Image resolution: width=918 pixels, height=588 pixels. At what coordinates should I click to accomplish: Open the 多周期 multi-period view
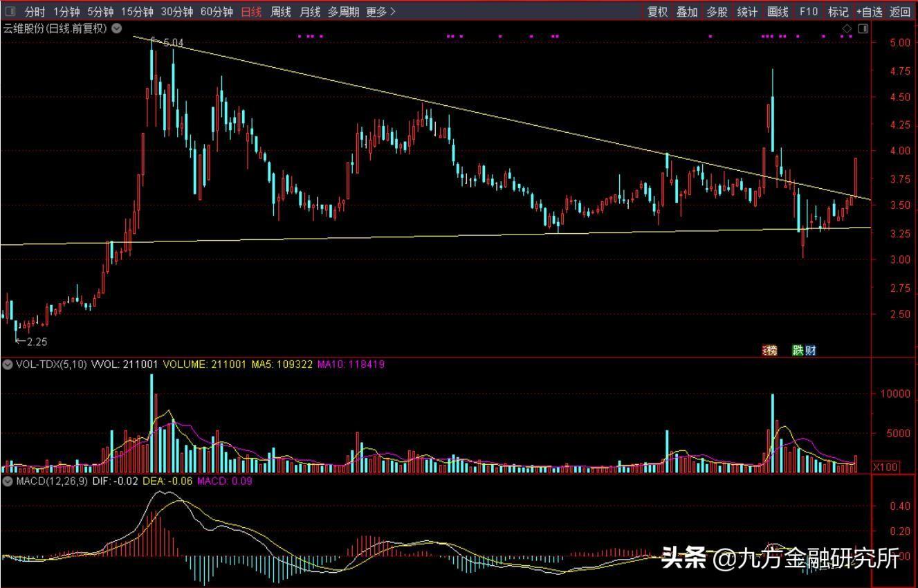click(343, 12)
